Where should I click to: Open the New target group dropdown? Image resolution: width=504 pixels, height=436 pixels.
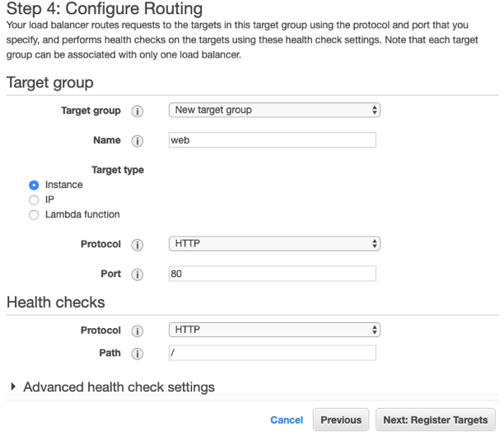pos(274,110)
